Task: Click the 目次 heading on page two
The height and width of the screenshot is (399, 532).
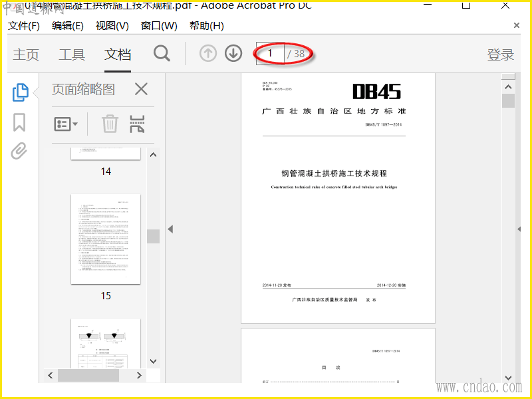Action: click(x=331, y=368)
